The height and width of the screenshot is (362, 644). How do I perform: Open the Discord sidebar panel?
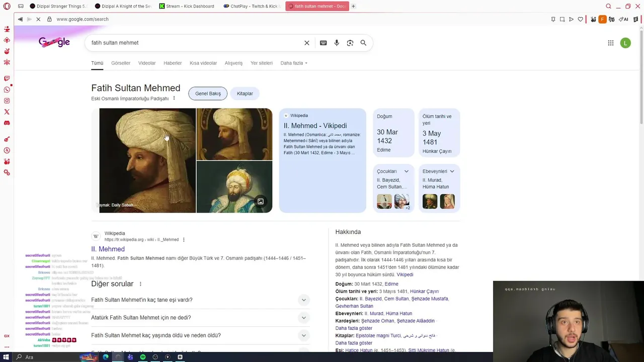7,123
